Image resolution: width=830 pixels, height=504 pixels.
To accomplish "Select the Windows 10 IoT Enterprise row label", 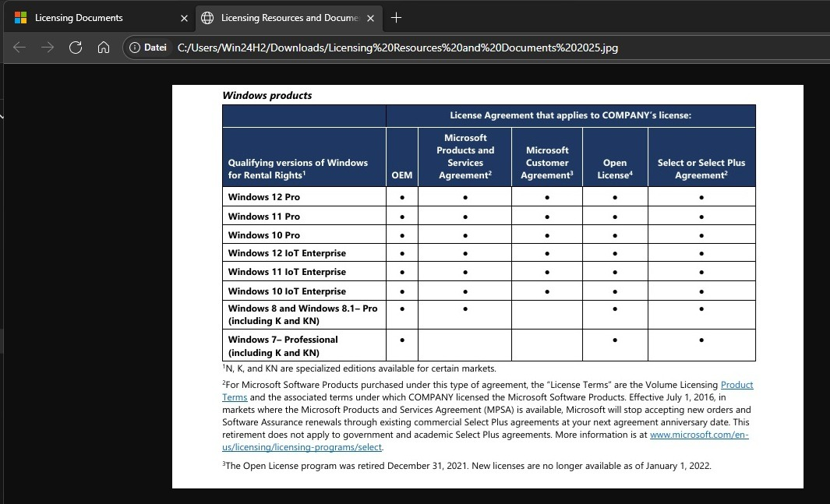I will pyautogui.click(x=287, y=291).
